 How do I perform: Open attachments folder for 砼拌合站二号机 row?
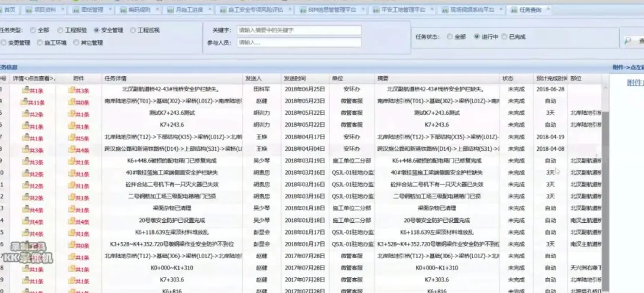click(71, 185)
